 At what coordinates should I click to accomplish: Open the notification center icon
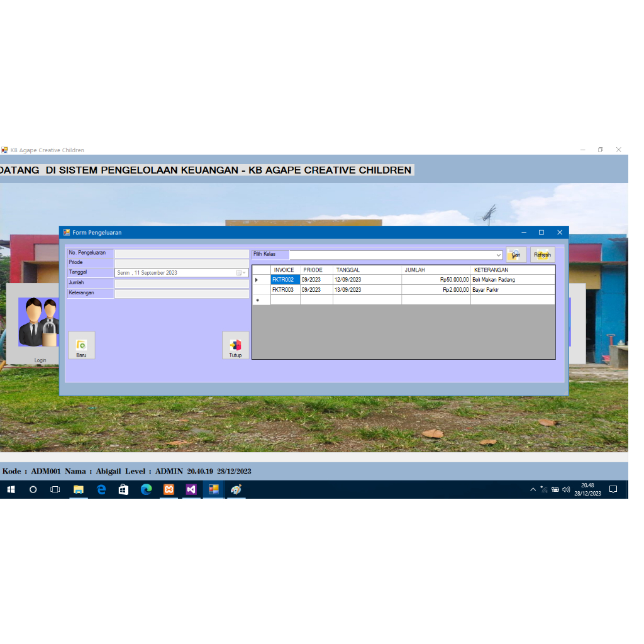point(613,489)
